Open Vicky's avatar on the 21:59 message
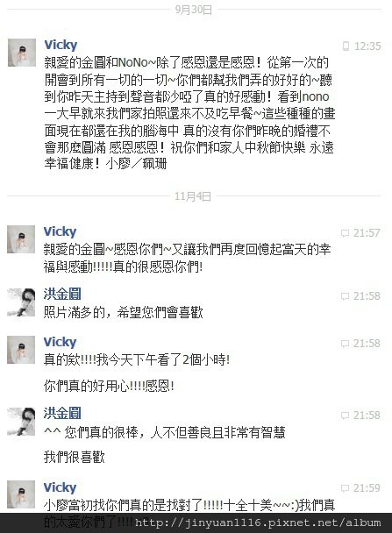 [21, 494]
